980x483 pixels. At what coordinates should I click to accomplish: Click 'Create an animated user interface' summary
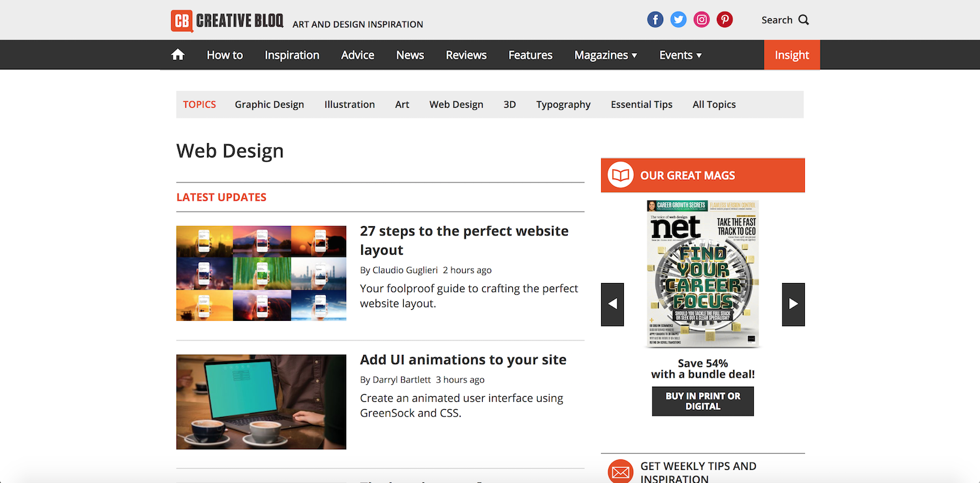click(x=461, y=406)
